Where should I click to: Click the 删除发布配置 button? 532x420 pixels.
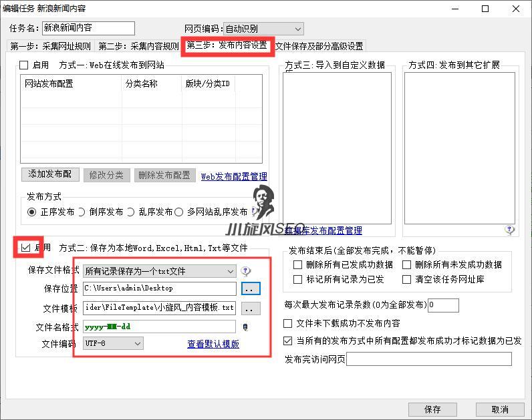point(164,175)
